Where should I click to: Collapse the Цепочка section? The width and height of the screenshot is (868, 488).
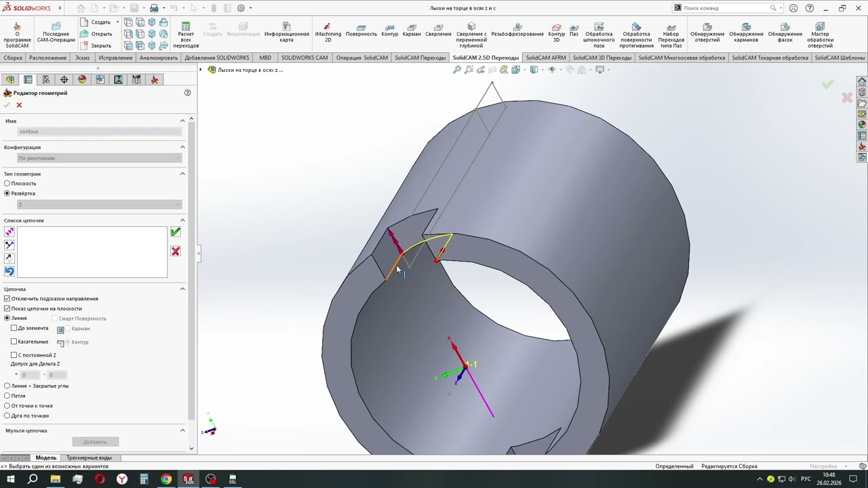(x=182, y=289)
